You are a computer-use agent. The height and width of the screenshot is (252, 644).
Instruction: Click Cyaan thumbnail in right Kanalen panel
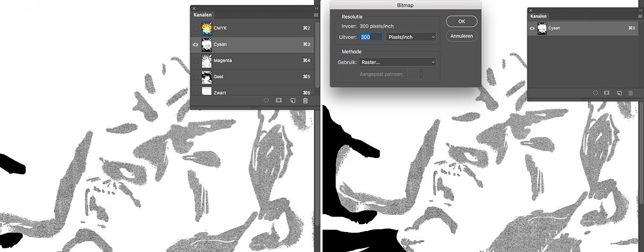tap(543, 28)
